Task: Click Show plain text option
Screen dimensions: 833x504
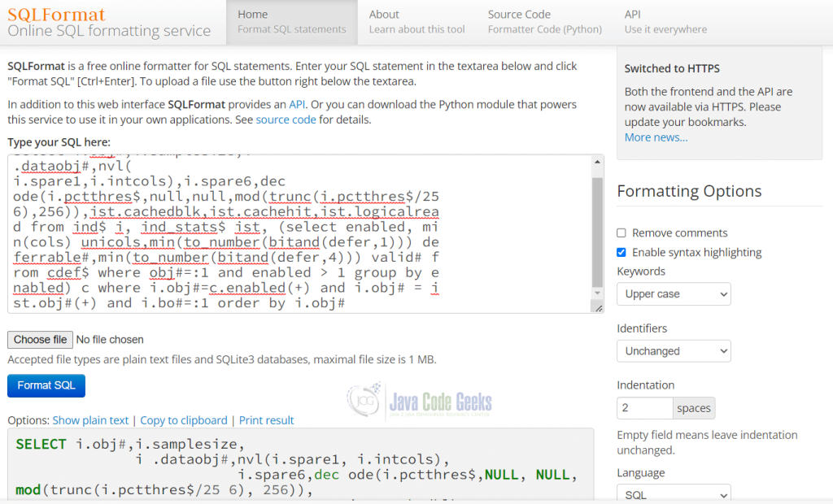Action: tap(90, 420)
